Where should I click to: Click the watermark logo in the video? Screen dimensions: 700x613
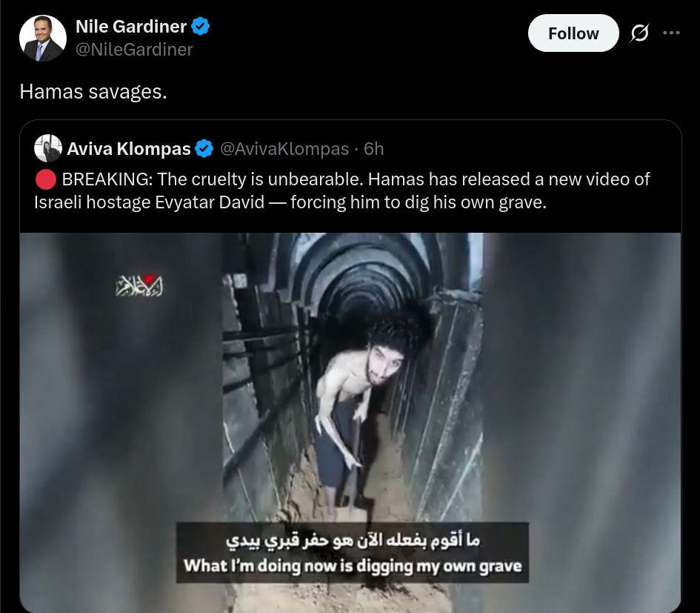(x=139, y=285)
